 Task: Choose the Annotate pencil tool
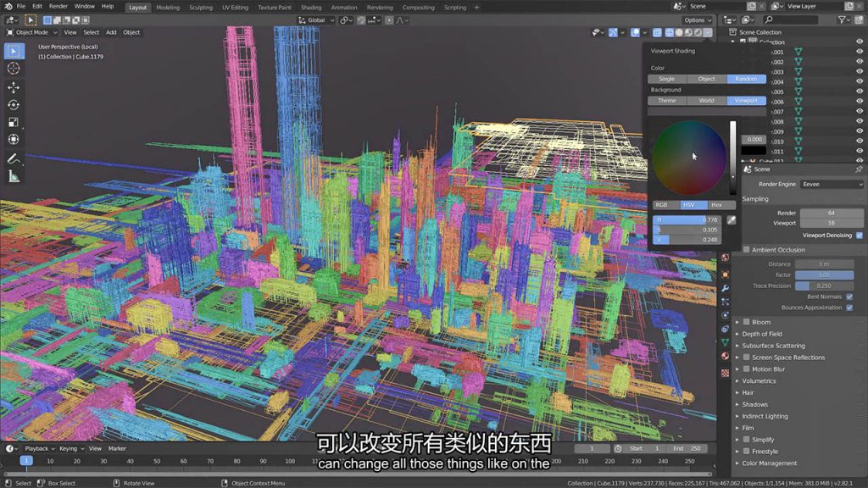coord(14,159)
